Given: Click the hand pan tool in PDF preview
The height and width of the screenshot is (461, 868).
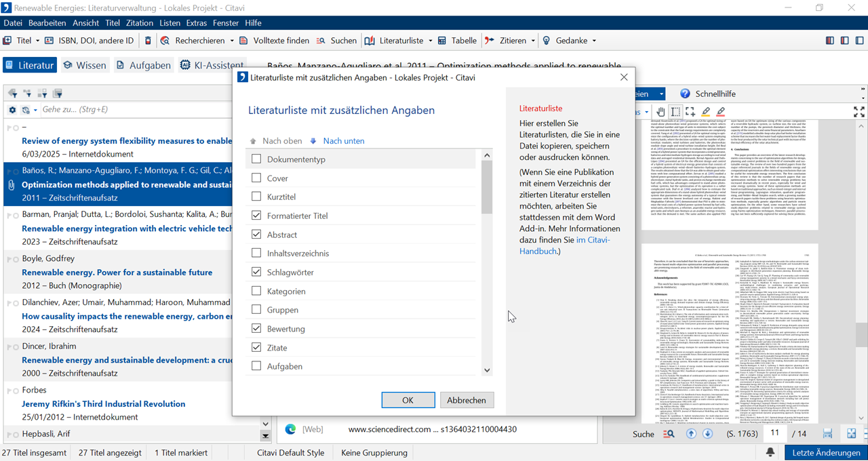Looking at the screenshot, I should pos(660,112).
